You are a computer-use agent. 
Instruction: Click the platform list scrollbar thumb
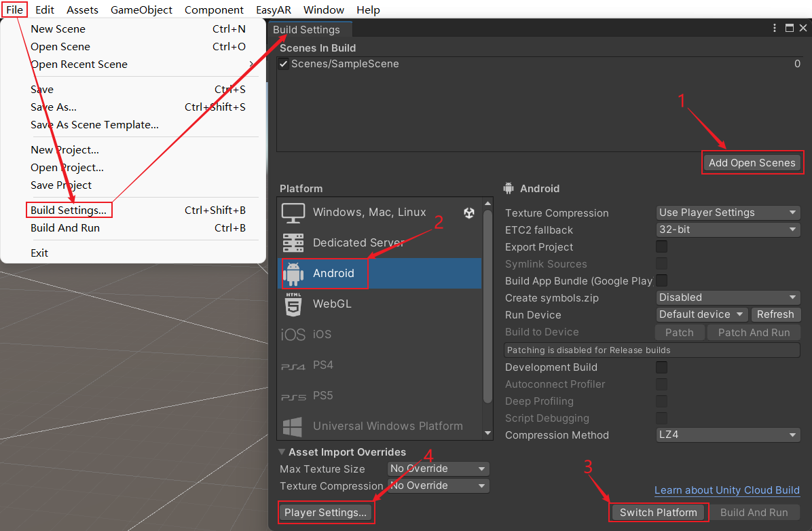coord(488,306)
